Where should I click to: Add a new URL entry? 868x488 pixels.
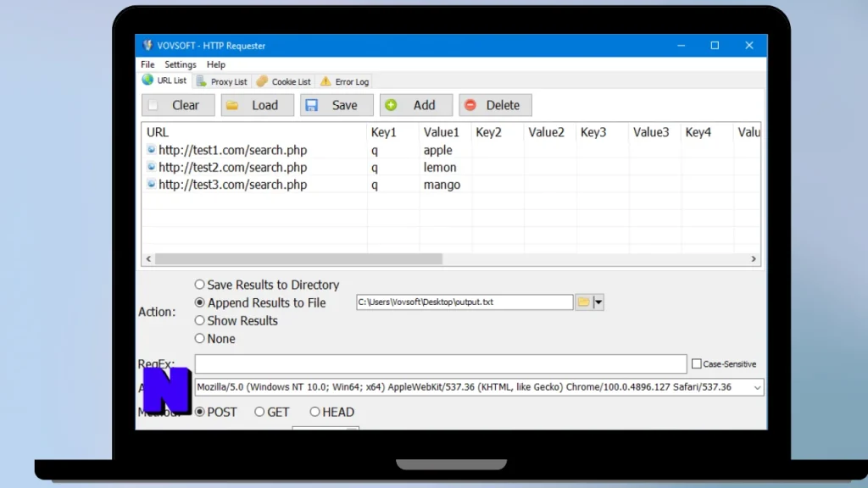[x=415, y=105]
